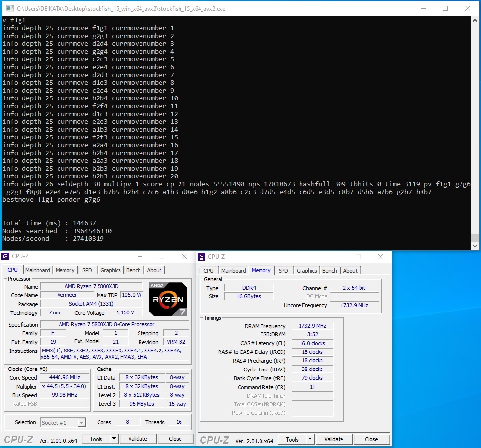Click the Core Speed value 4448.96 MHz
This screenshot has width=481, height=448.
pos(64,378)
